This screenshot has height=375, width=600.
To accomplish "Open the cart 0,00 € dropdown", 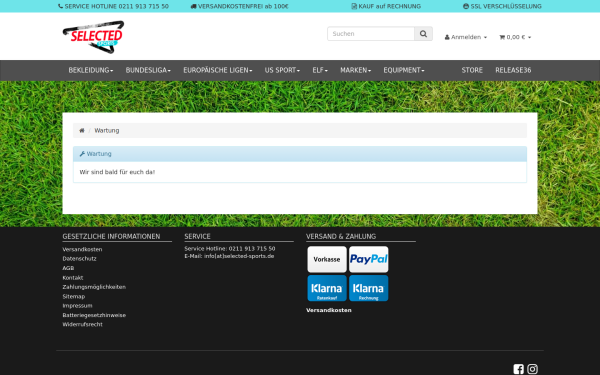I will 515,37.
